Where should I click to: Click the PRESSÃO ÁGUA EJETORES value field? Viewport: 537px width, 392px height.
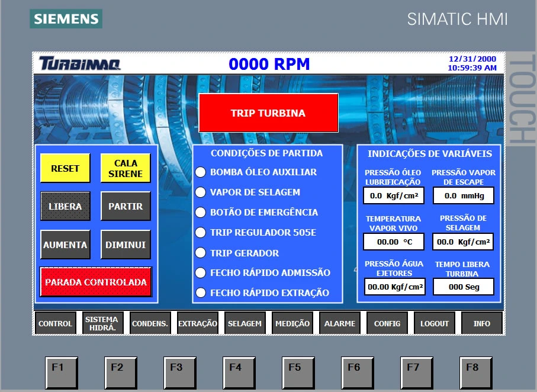(x=395, y=287)
